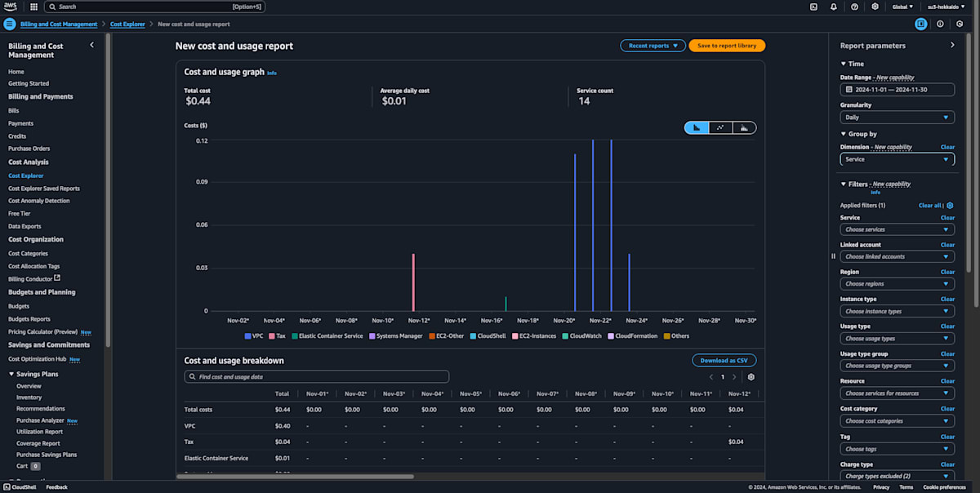Click Find cost and usage data search
This screenshot has height=493, width=980.
click(x=317, y=377)
